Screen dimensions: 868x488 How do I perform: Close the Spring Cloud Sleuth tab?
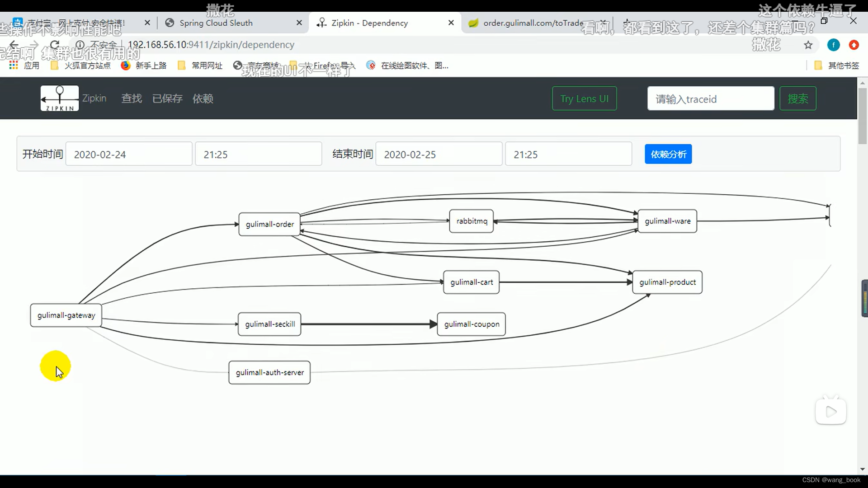coord(299,23)
